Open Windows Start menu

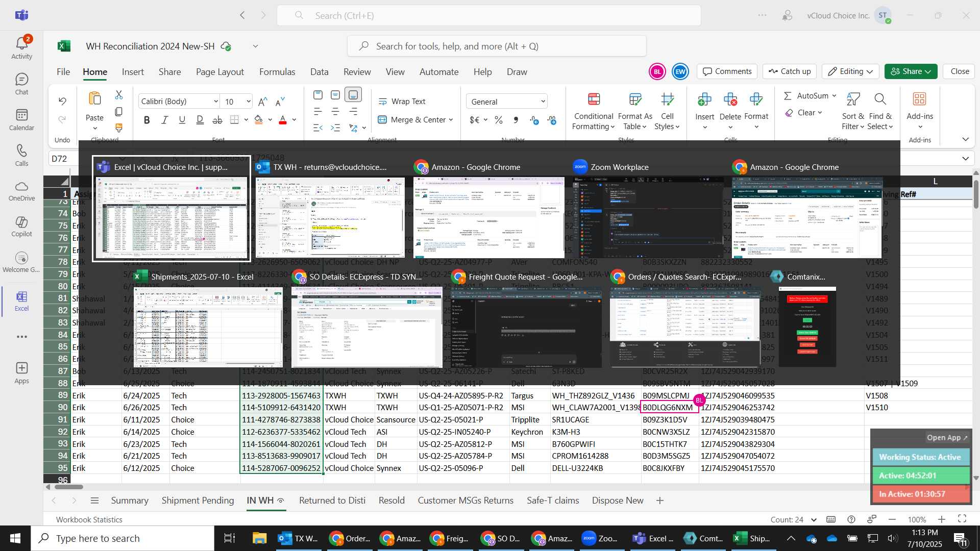click(15, 538)
